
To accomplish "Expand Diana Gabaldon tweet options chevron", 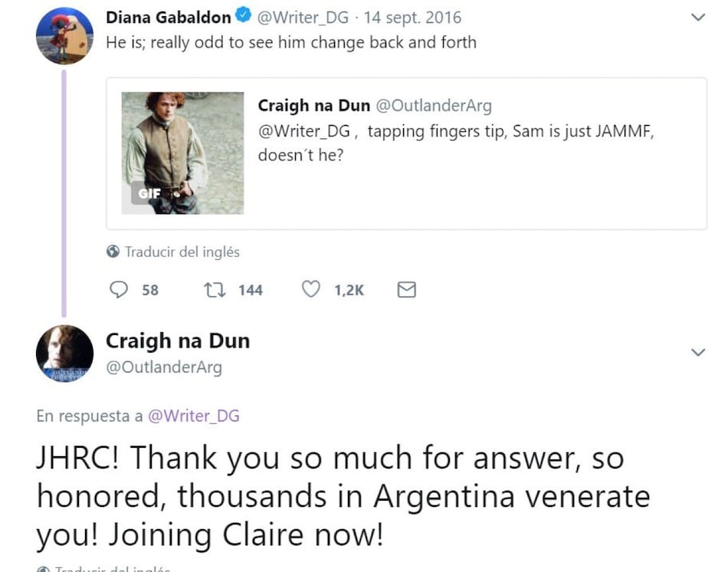I will [697, 17].
